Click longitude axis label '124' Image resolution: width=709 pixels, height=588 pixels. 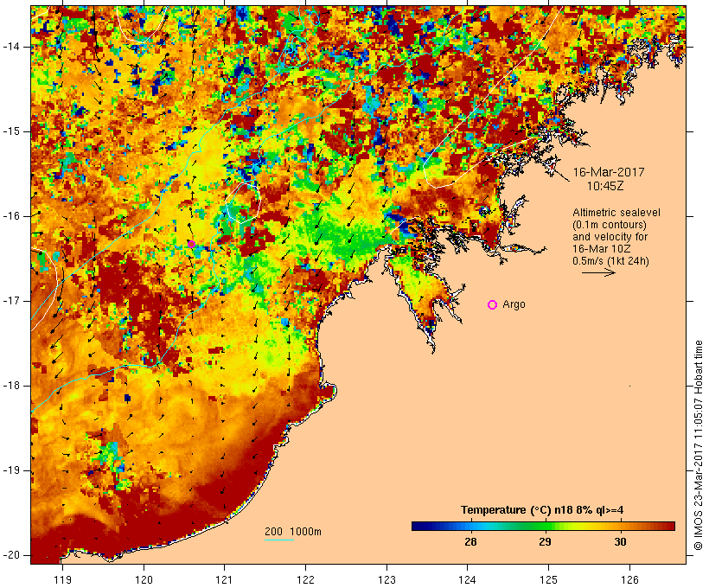click(467, 580)
